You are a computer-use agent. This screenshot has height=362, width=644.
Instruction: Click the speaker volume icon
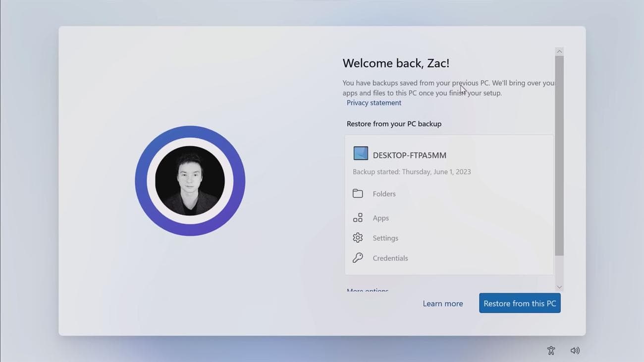pyautogui.click(x=575, y=350)
